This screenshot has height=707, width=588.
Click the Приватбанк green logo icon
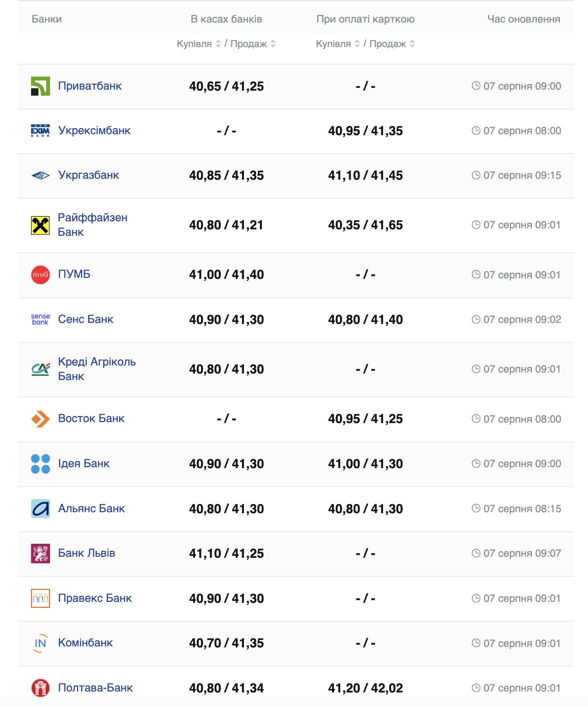click(x=40, y=86)
